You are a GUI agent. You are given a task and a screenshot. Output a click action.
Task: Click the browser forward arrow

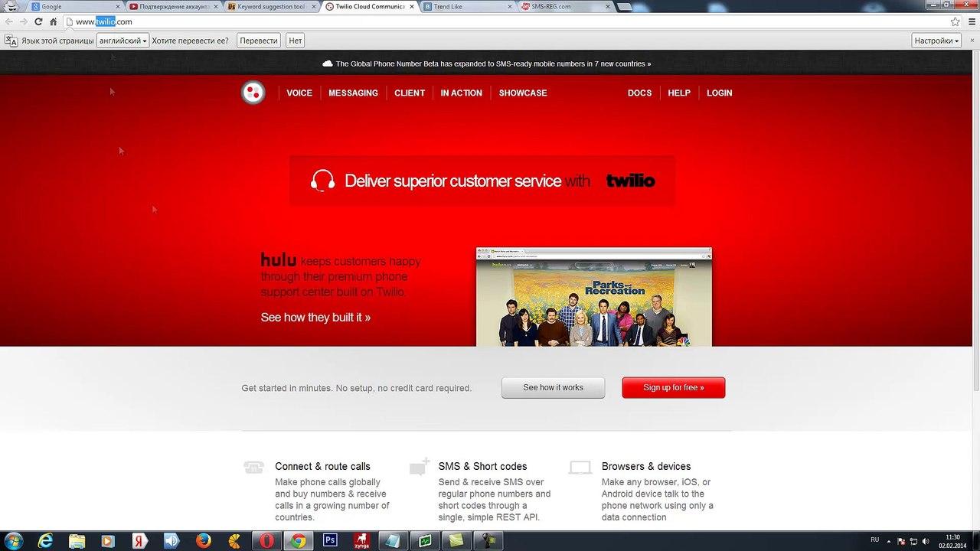pyautogui.click(x=23, y=22)
